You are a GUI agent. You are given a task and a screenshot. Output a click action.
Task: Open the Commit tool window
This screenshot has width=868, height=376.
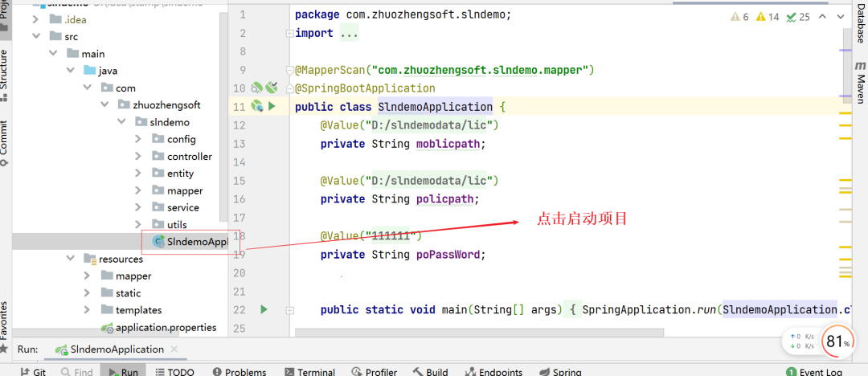pos(5,143)
